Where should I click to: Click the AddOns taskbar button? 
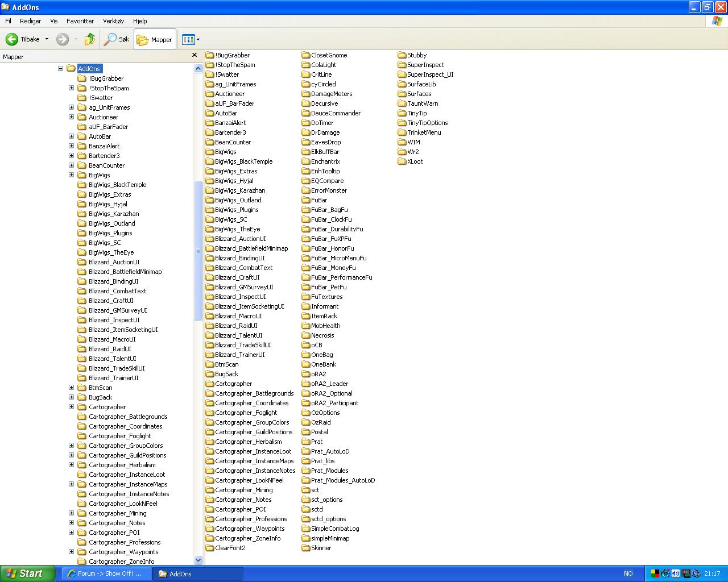tap(198, 573)
